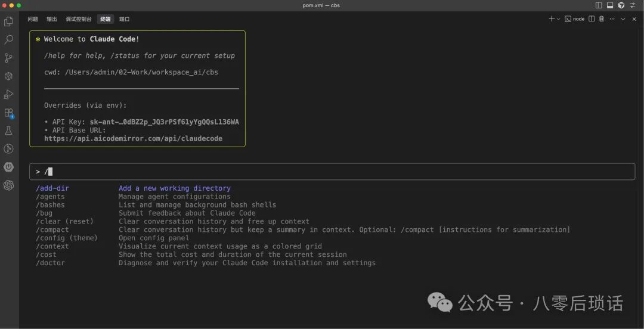Click 'Submit feedback about Claude Code' text
This screenshot has height=329, width=644.
coord(187,213)
